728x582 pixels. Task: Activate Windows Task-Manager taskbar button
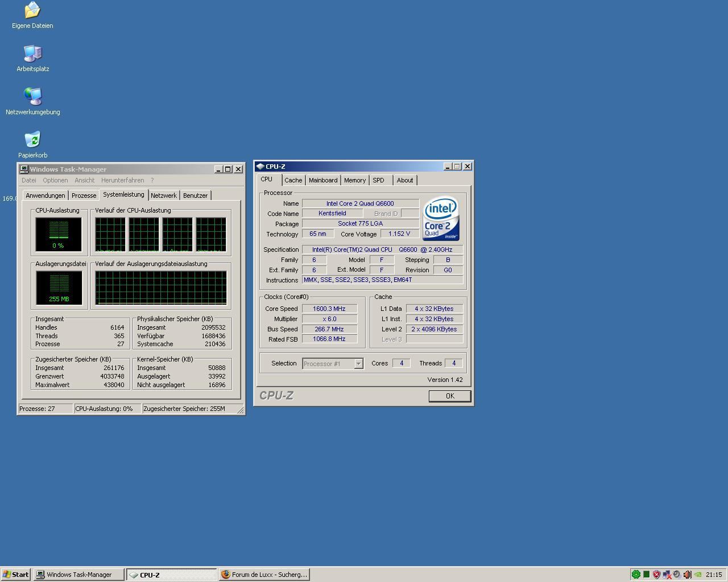tap(78, 575)
